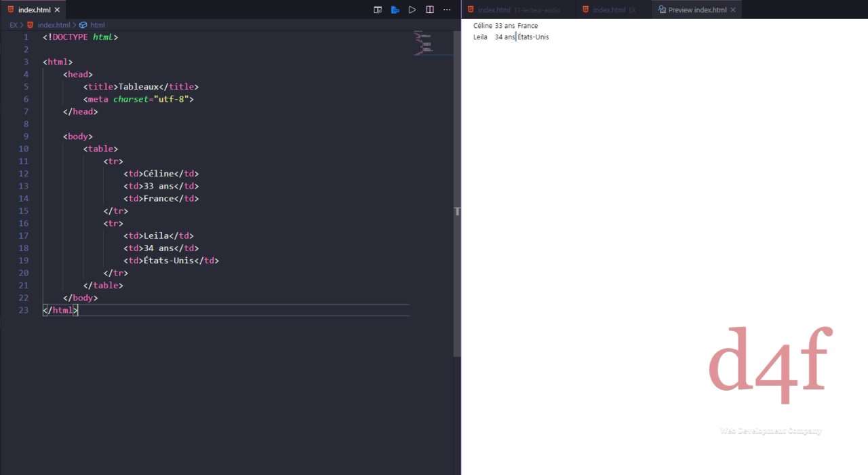Click the blue browser preview toolbar icon
868x475 pixels.
pyautogui.click(x=395, y=9)
